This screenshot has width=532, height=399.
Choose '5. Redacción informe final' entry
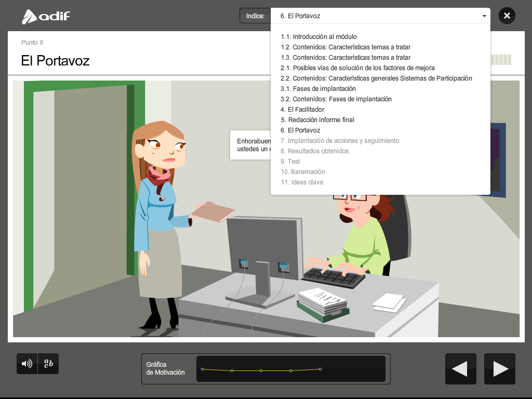317,120
